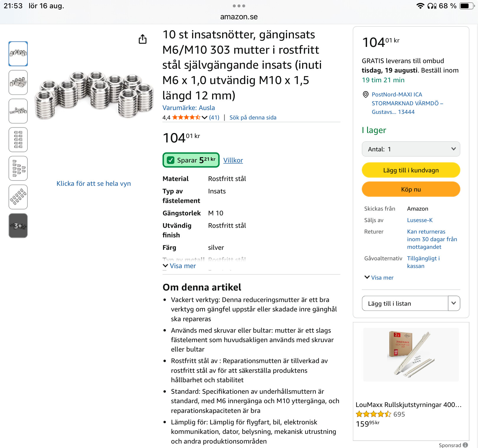478x448 pixels.
Task: Tick the Sparar 5,21 kr coupon checkbox
Action: click(x=171, y=160)
